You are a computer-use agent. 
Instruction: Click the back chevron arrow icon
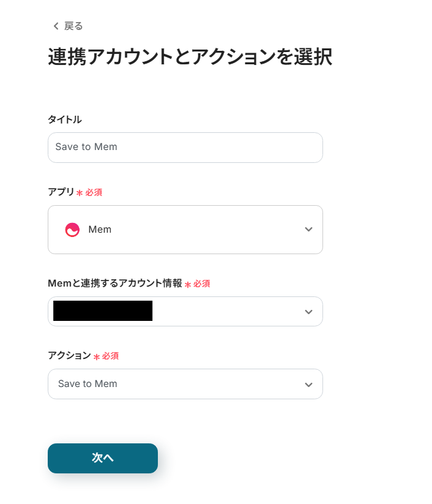(x=56, y=26)
